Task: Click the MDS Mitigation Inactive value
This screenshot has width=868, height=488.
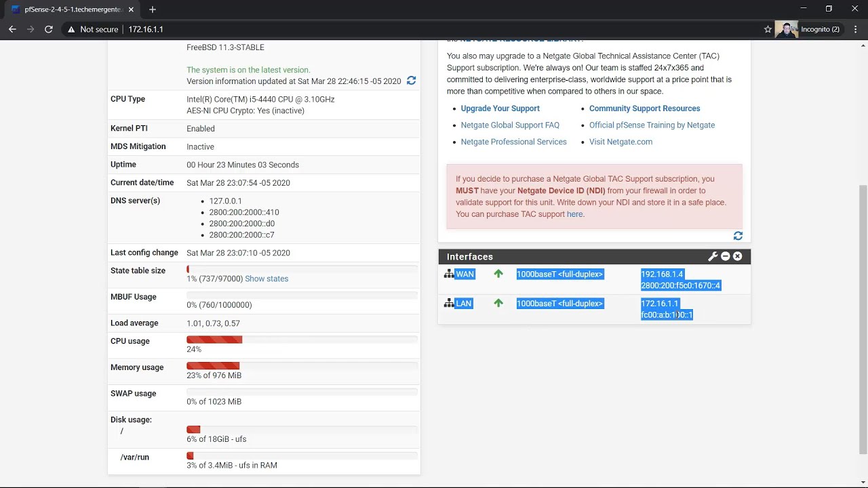Action: pyautogui.click(x=200, y=147)
